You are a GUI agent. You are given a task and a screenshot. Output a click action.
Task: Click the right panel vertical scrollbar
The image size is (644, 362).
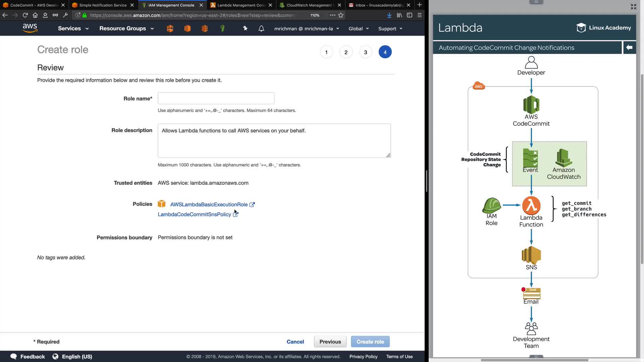642,168
